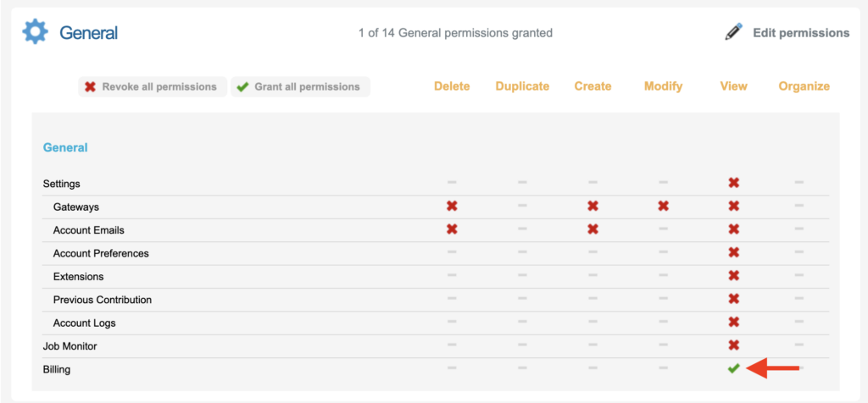Click the green check on Grant all permissions

pos(242,87)
